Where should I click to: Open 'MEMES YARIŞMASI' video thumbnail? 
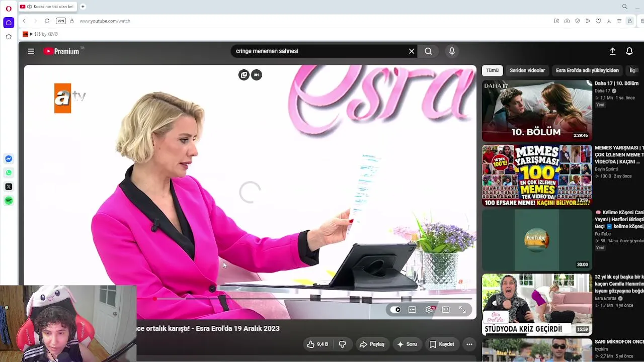coord(537,175)
